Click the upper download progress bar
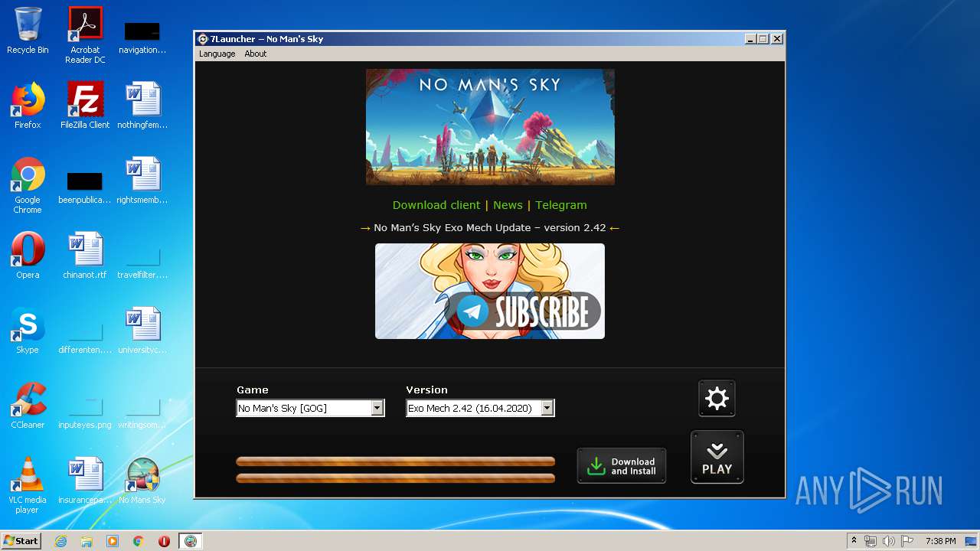980x551 pixels. point(396,461)
